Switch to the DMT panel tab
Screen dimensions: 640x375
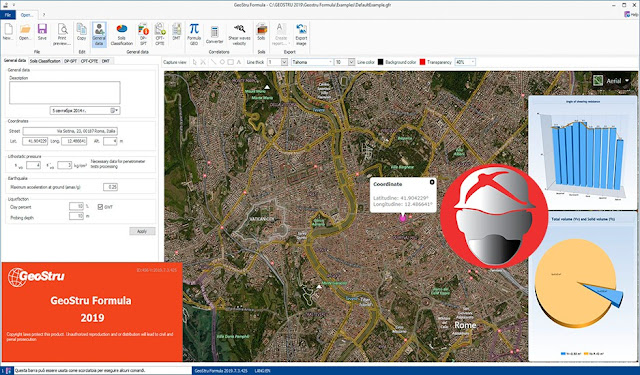click(x=106, y=61)
